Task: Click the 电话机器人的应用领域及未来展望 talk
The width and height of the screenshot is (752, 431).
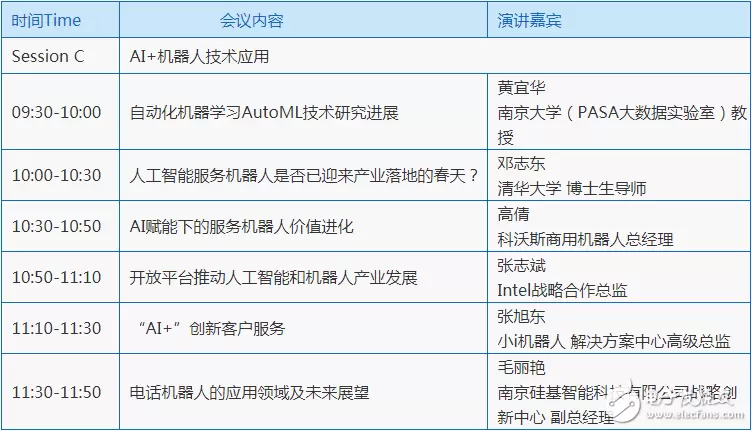Action: tap(249, 392)
